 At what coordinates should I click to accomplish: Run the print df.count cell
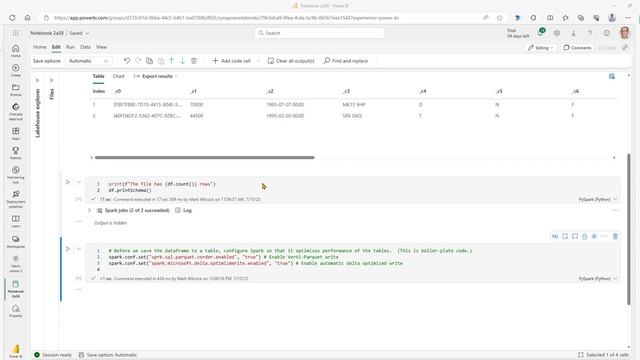(68, 182)
